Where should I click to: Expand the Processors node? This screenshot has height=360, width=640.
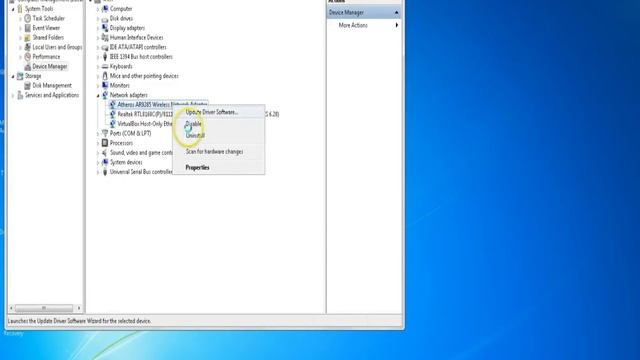pyautogui.click(x=98, y=143)
